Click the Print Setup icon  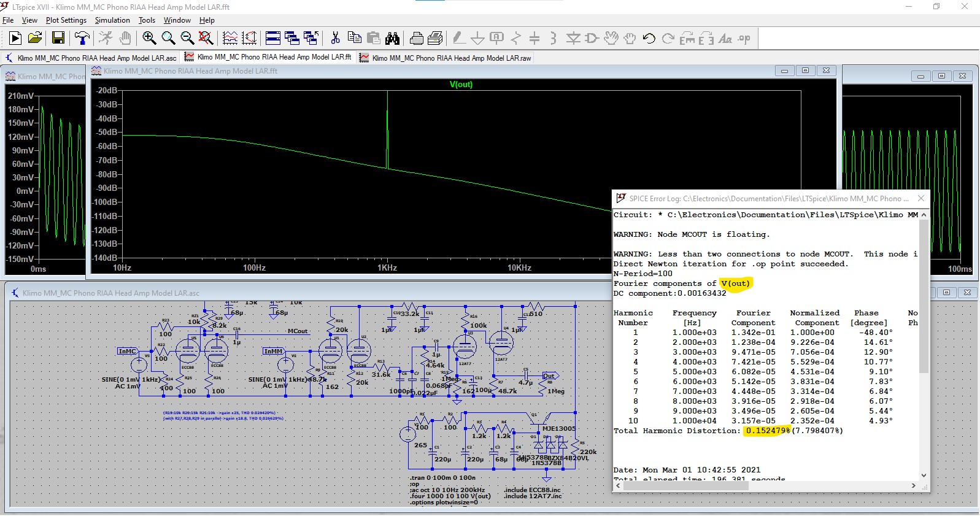coord(435,39)
